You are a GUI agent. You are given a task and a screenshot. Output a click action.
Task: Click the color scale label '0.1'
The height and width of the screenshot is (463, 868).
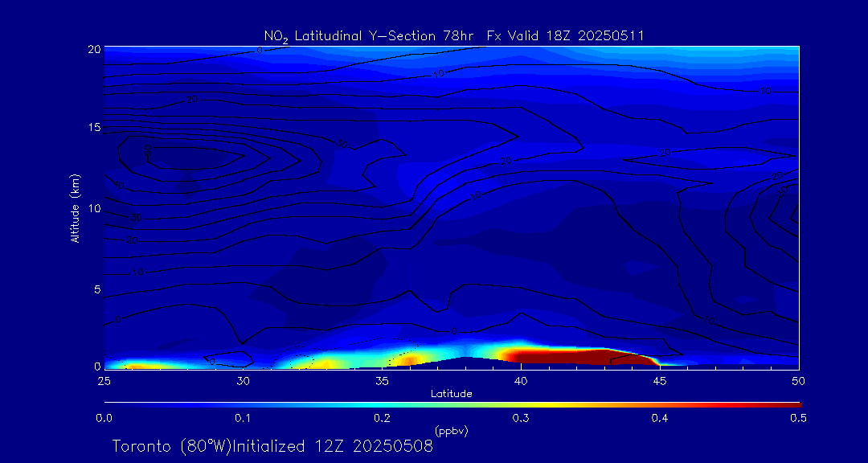(243, 419)
